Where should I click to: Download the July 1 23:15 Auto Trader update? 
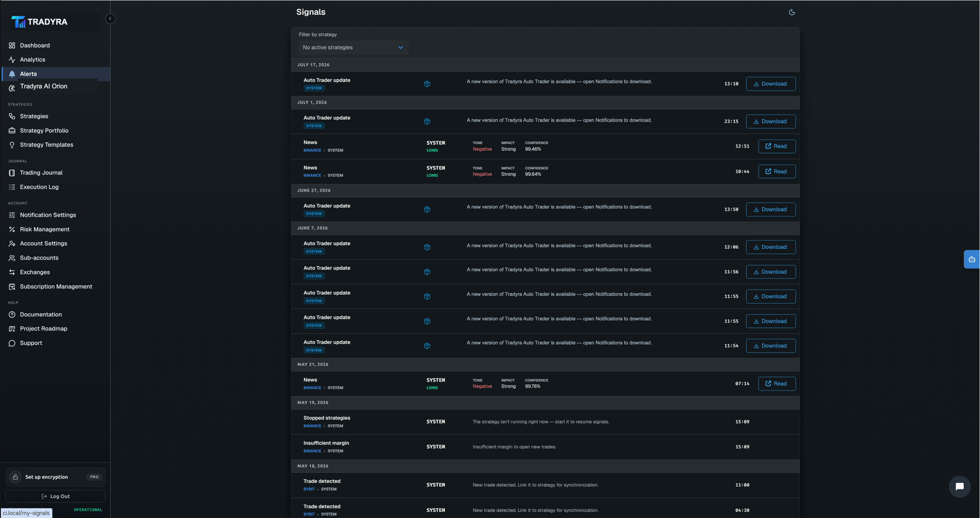(x=771, y=122)
